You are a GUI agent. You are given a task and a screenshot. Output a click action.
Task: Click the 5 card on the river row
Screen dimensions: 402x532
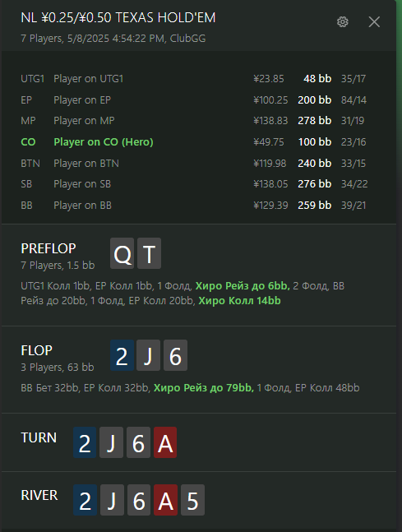tap(192, 500)
